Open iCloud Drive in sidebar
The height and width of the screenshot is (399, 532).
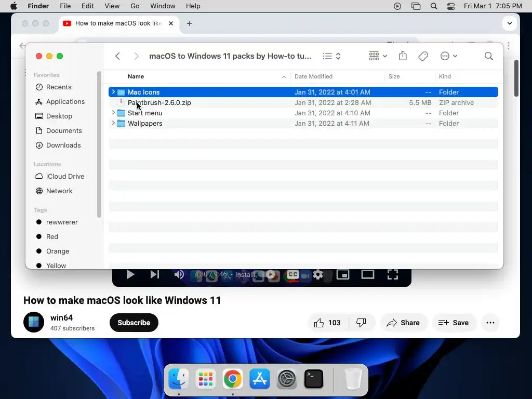click(x=59, y=177)
